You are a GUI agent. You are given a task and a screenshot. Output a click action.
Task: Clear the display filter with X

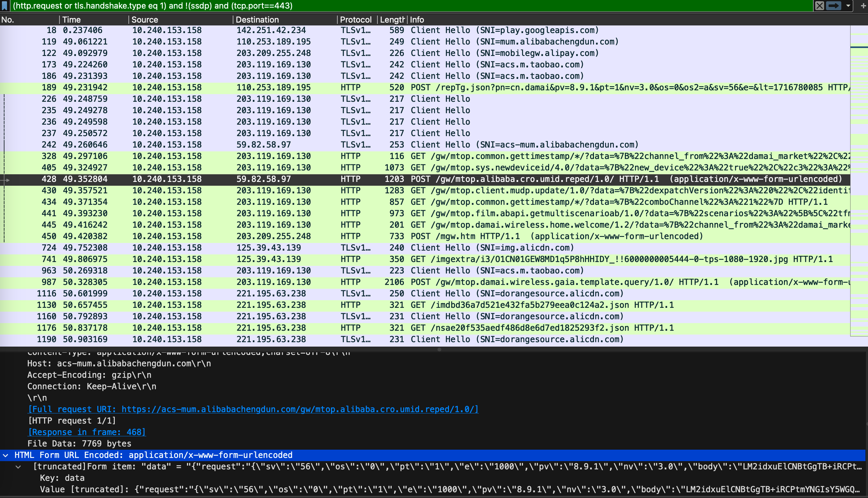pyautogui.click(x=819, y=6)
